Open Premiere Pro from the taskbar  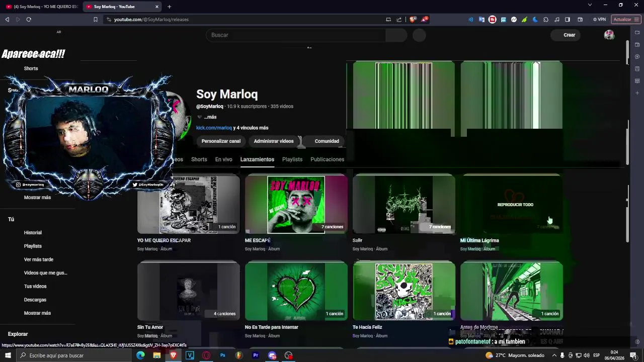[x=256, y=355]
